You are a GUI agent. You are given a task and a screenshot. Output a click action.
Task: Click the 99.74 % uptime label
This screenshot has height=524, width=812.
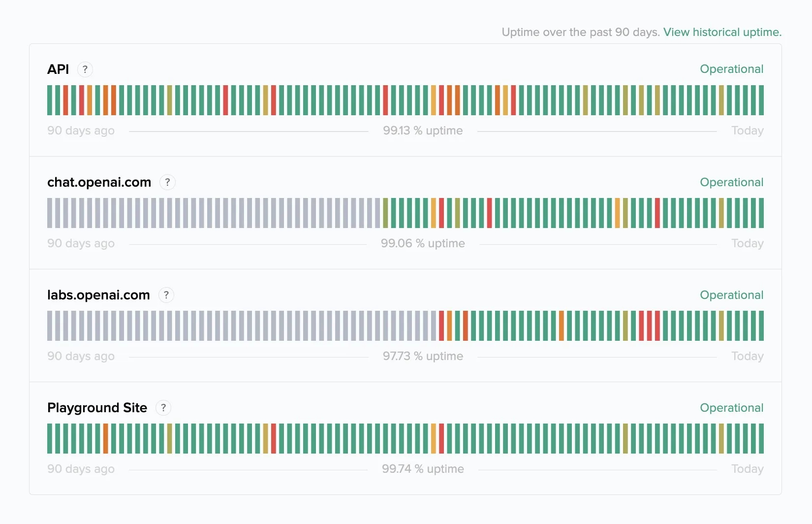423,469
